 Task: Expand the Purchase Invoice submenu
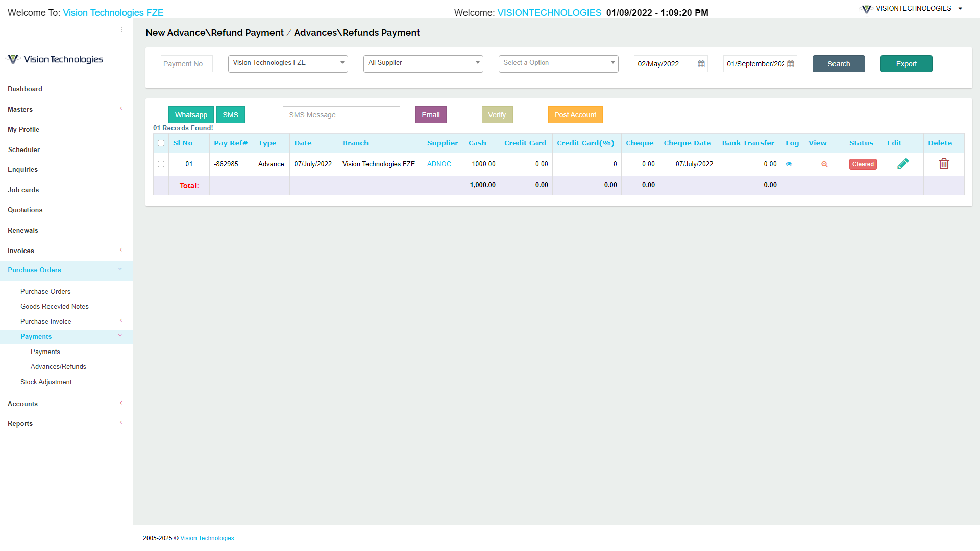click(45, 321)
